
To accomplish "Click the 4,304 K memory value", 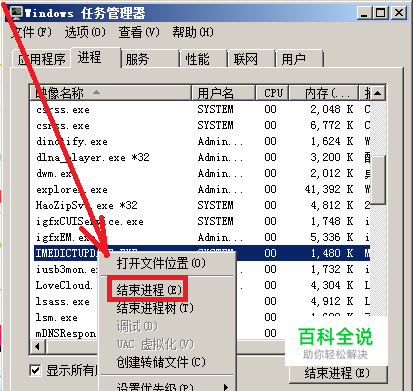I will 332,285.
